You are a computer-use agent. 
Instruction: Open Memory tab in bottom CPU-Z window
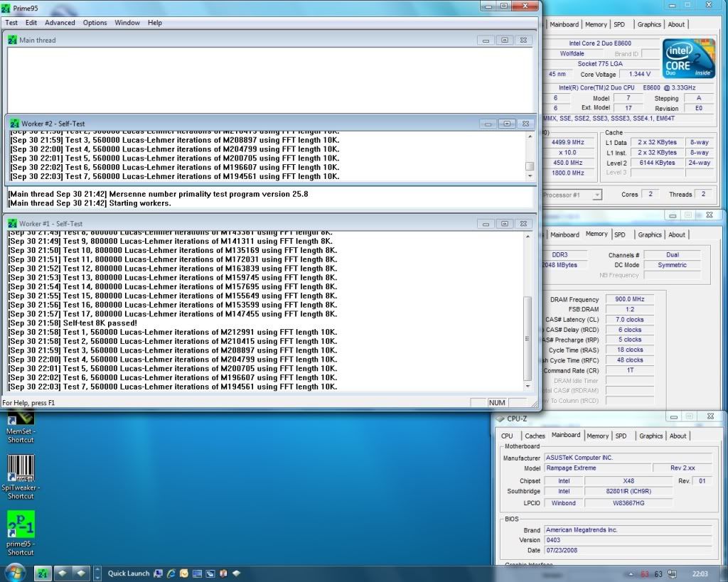[x=597, y=436]
